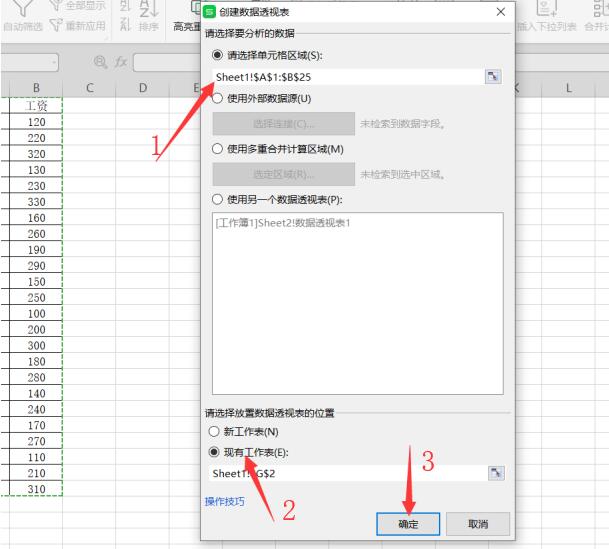Select column D header
The width and height of the screenshot is (609, 549).
coord(142,90)
